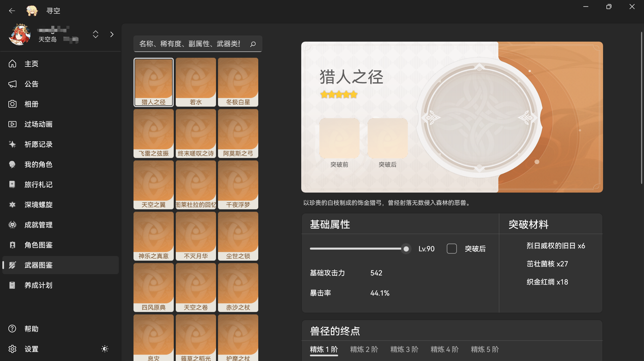The width and height of the screenshot is (644, 361).
Task: Click the 突破后 weapon image thumbnail
Action: [x=388, y=138]
